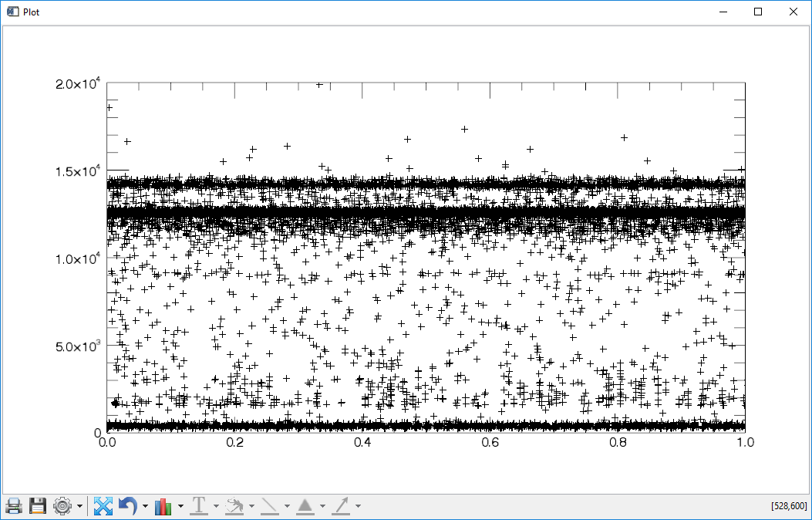
Task: Click the x-axis label 0.4
Action: pos(362,443)
